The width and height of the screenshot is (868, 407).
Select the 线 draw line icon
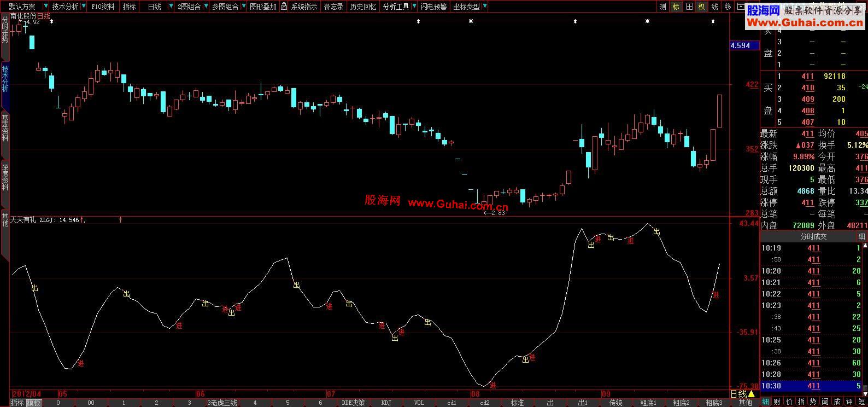pos(714,7)
